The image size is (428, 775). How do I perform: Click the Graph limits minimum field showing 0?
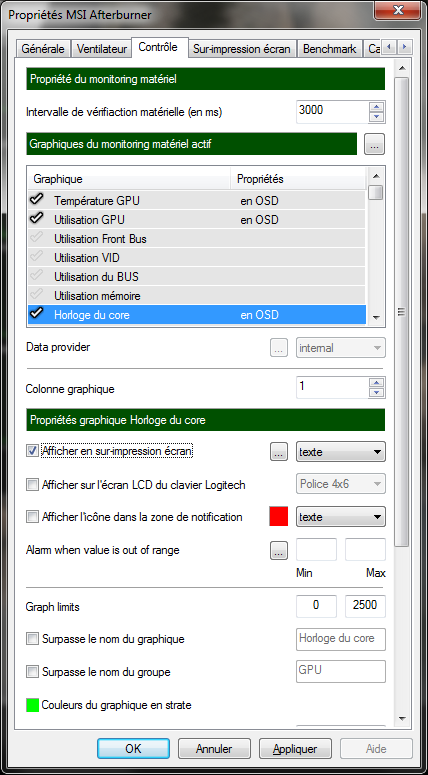click(x=316, y=606)
